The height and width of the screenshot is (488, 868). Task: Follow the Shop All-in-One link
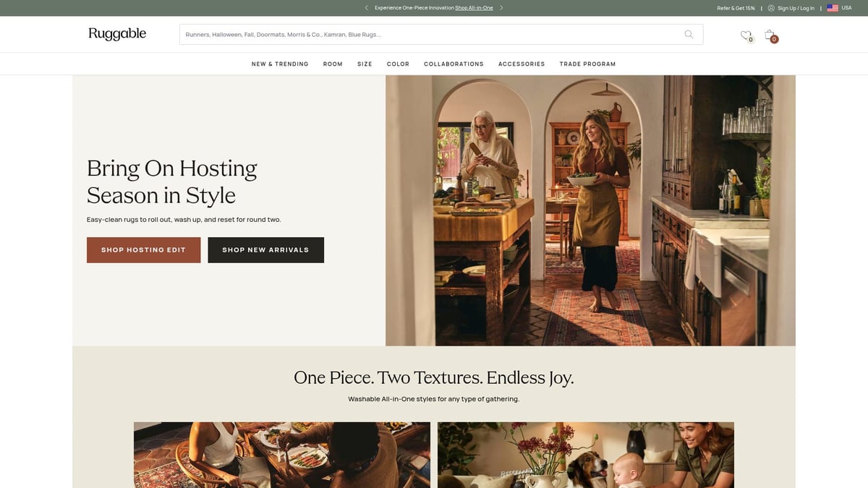point(474,8)
